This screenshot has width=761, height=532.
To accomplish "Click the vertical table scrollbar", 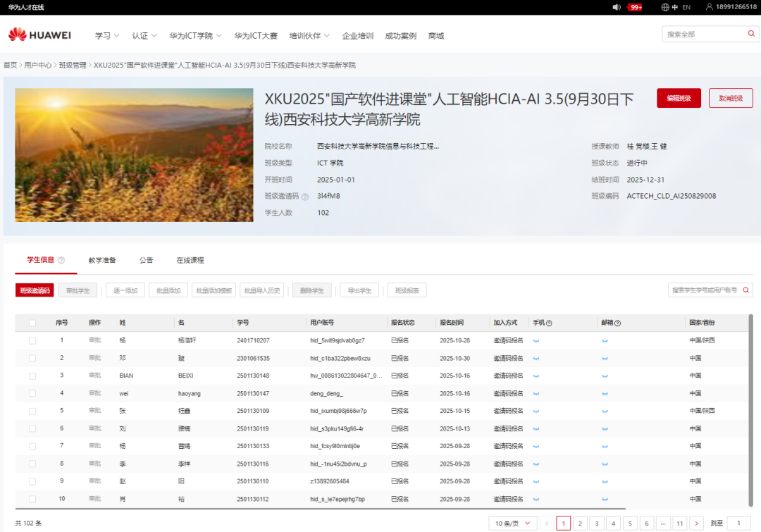I will pos(750,410).
